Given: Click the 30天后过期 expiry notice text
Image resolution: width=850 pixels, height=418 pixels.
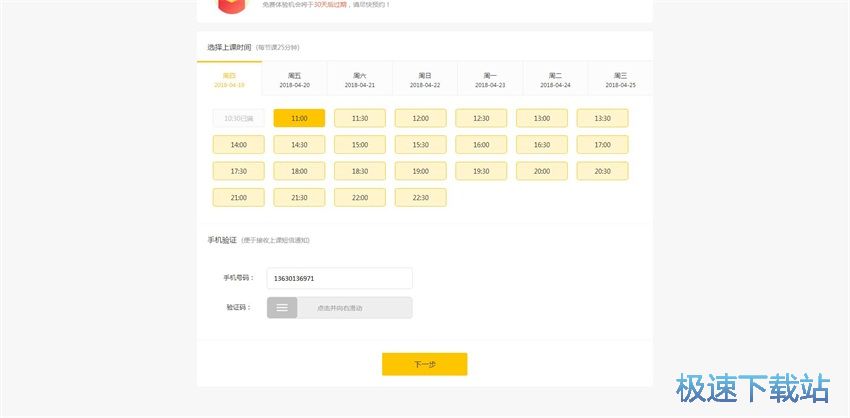Looking at the screenshot, I should click(330, 4).
